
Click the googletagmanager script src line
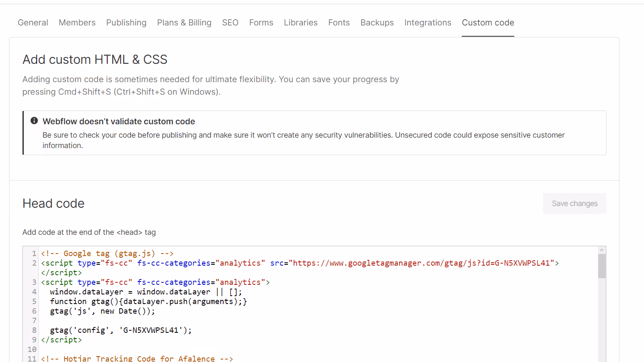point(300,263)
